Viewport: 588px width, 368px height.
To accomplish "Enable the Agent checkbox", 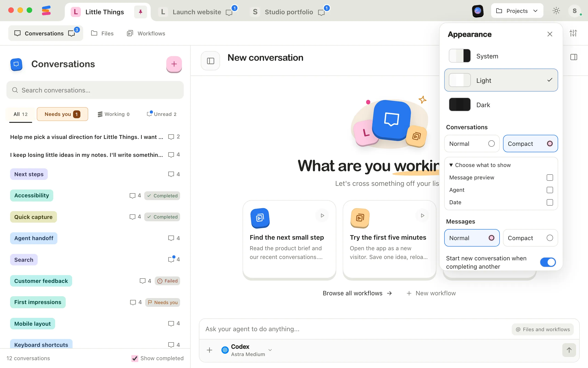I will [550, 190].
